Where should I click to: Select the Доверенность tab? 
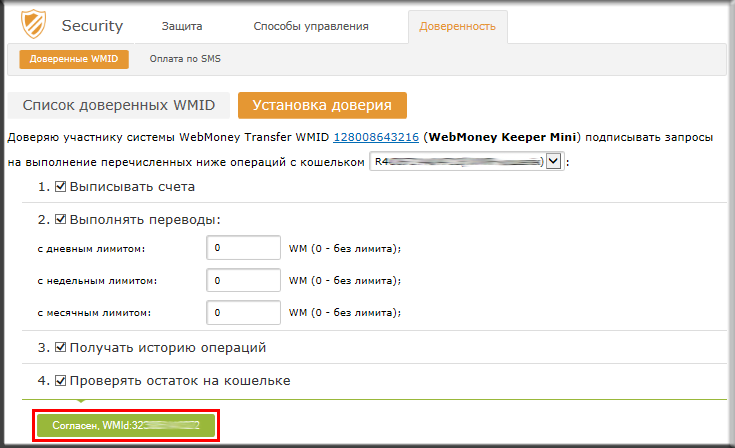[458, 26]
